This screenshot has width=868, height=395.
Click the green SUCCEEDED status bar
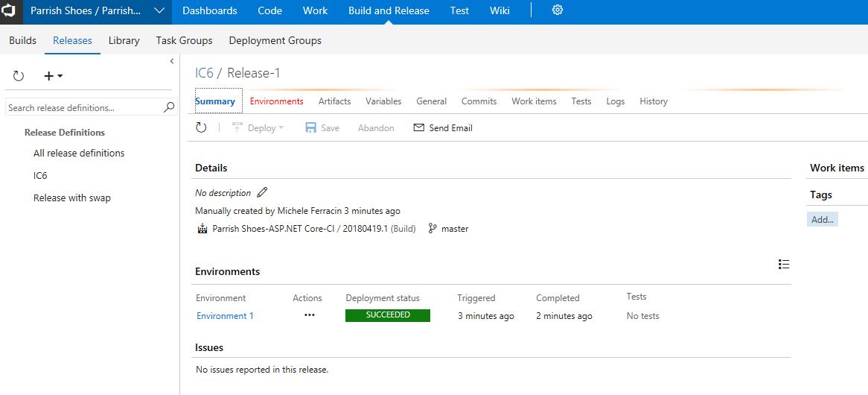point(388,315)
